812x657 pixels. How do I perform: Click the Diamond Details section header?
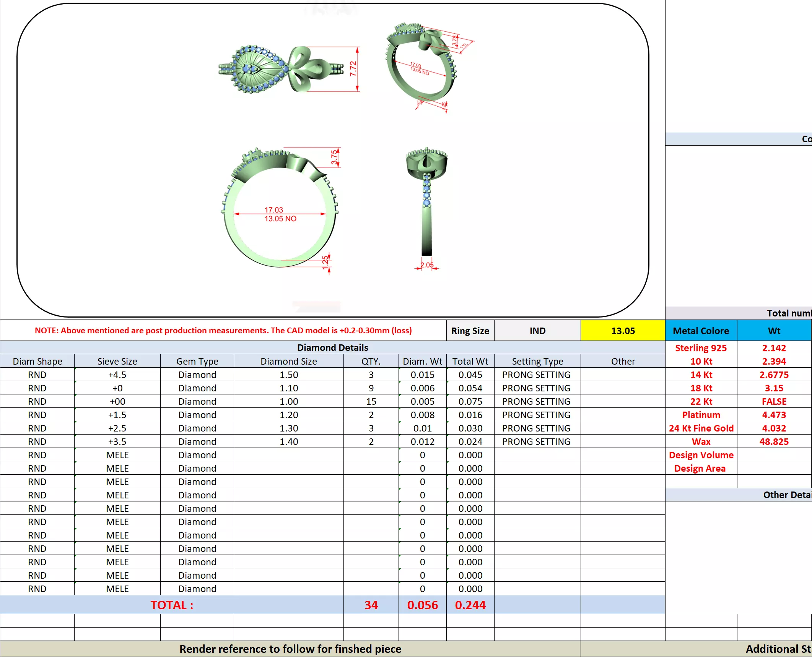[332, 347]
